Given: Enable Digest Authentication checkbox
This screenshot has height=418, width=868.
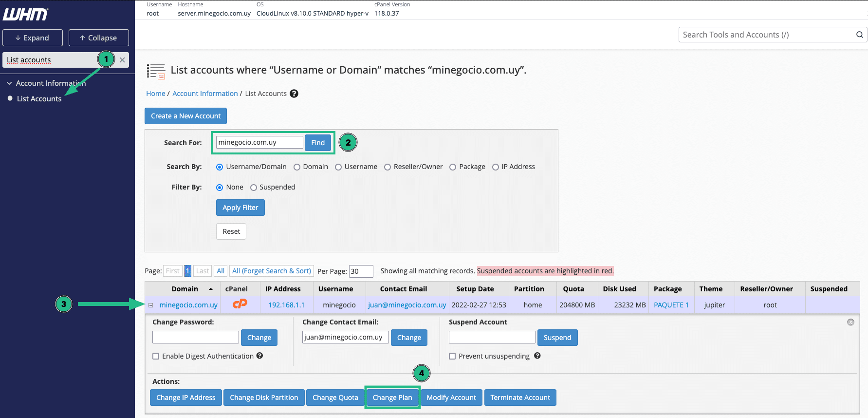Looking at the screenshot, I should [x=156, y=356].
